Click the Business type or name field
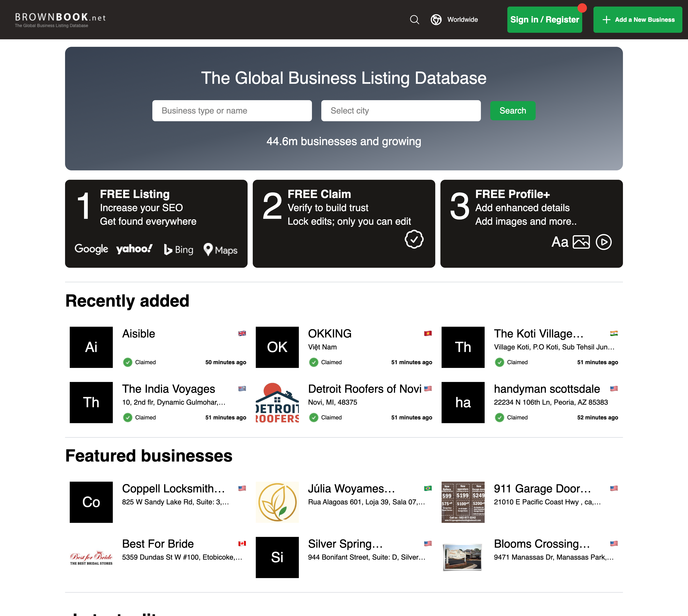Viewport: 688px width, 616px height. pyautogui.click(x=232, y=111)
